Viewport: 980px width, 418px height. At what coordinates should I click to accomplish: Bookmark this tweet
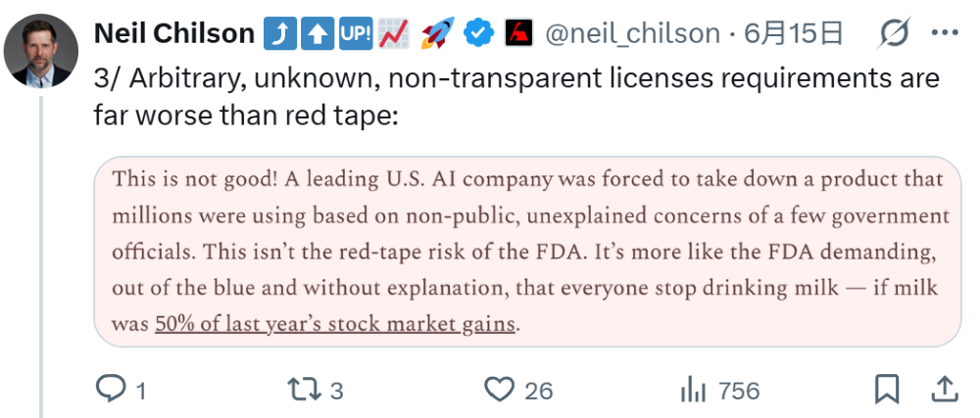pos(887,390)
